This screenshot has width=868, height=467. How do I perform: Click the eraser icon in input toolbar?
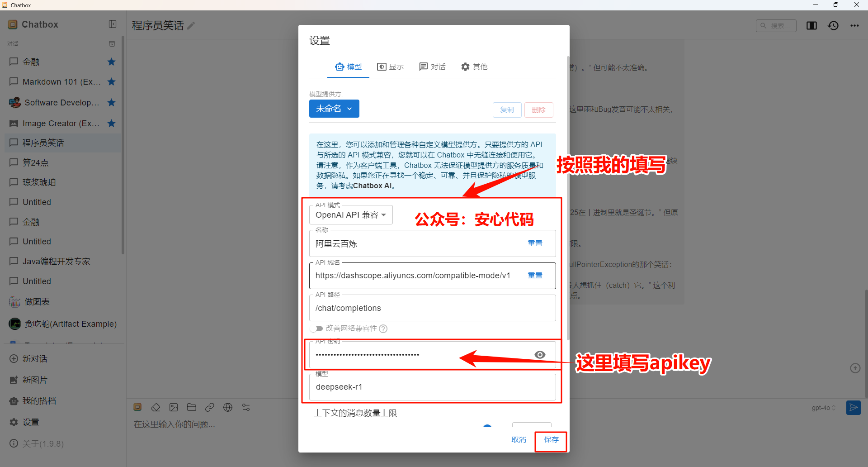click(156, 407)
